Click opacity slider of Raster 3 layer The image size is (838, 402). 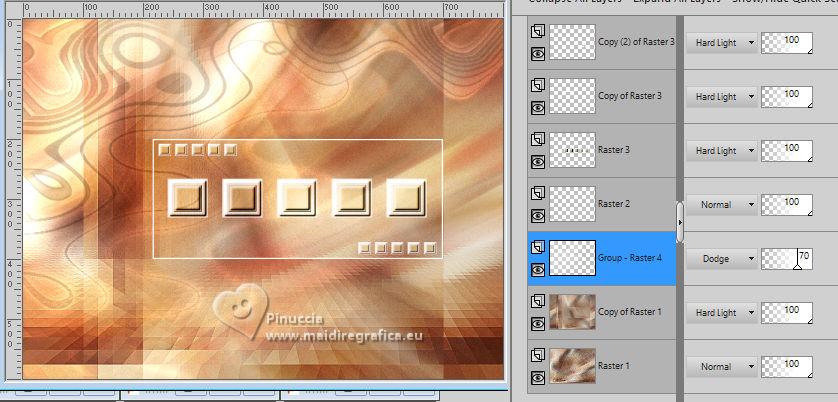(787, 151)
